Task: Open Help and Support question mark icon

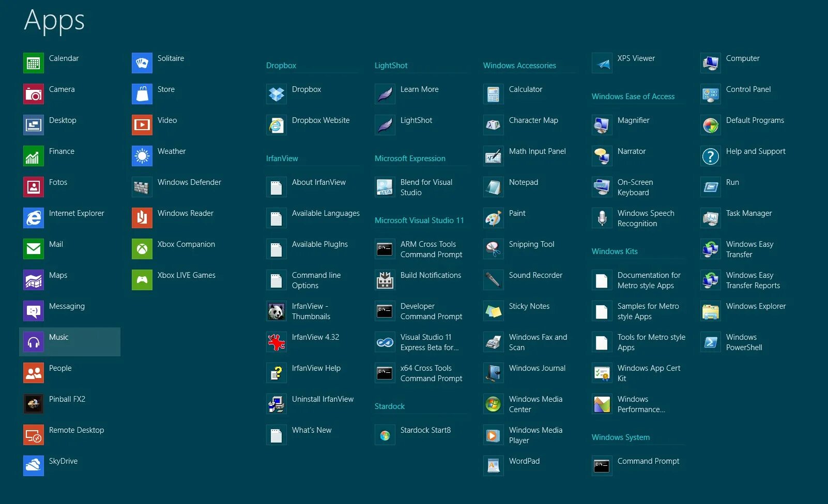Action: (711, 156)
